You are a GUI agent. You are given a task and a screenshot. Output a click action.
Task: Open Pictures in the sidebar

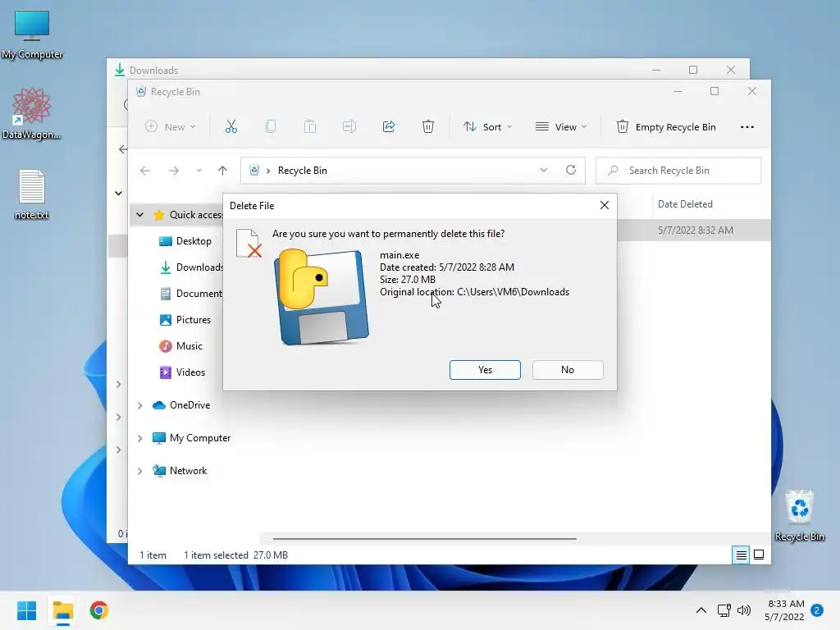click(185, 320)
